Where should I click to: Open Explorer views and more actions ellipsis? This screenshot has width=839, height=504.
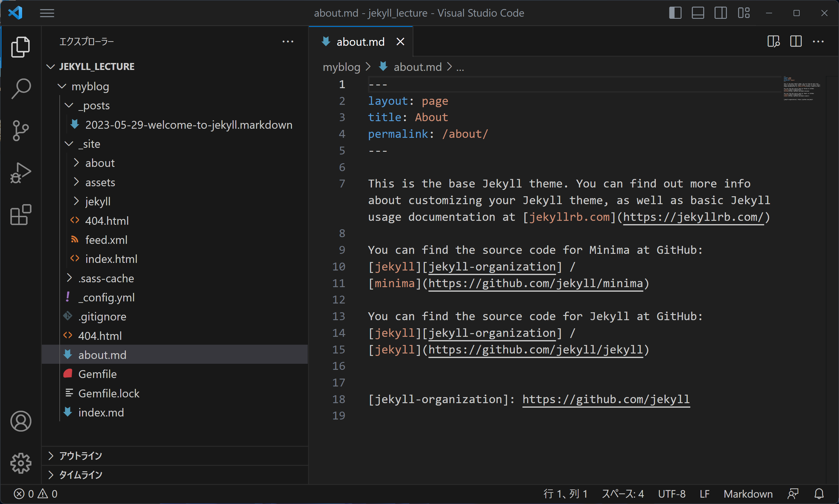pyautogui.click(x=288, y=41)
